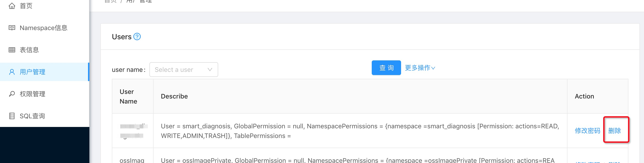
Task: Click the blue 查询 button
Action: click(x=386, y=68)
